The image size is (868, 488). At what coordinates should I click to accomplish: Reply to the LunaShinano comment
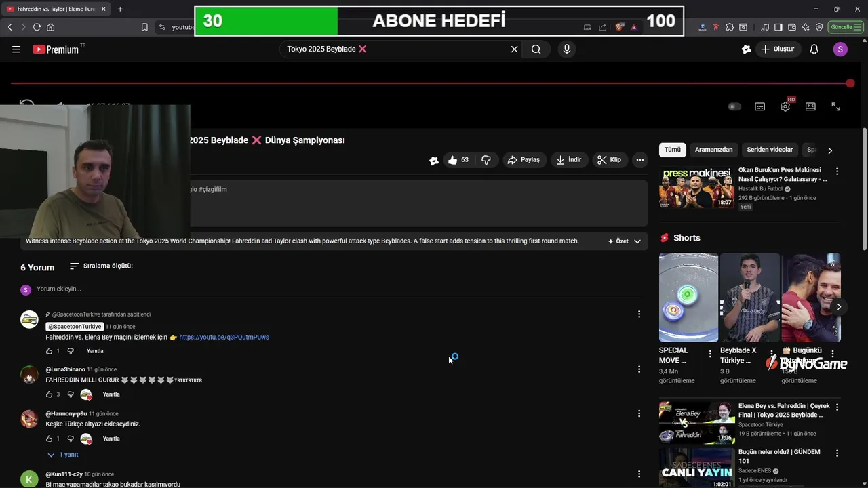coord(111,394)
